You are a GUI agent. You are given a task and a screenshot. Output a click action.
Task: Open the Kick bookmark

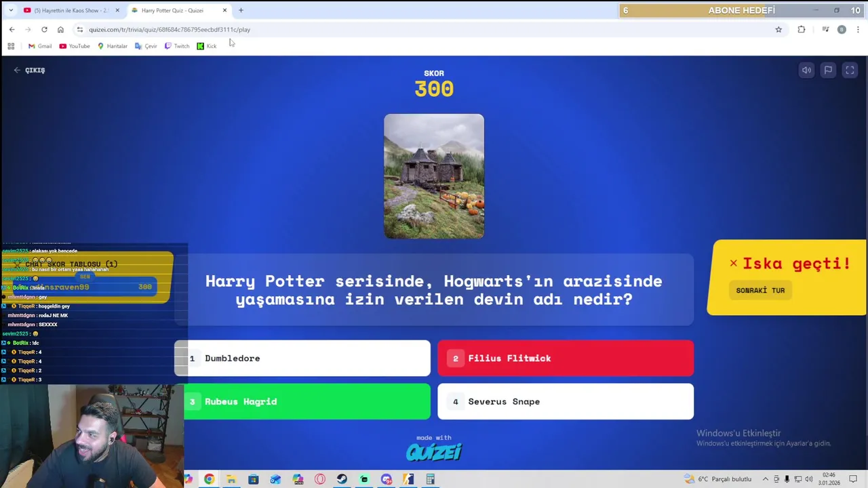click(206, 46)
